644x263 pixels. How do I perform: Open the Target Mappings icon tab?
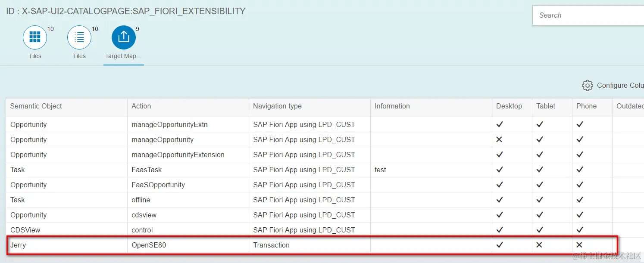coord(124,37)
